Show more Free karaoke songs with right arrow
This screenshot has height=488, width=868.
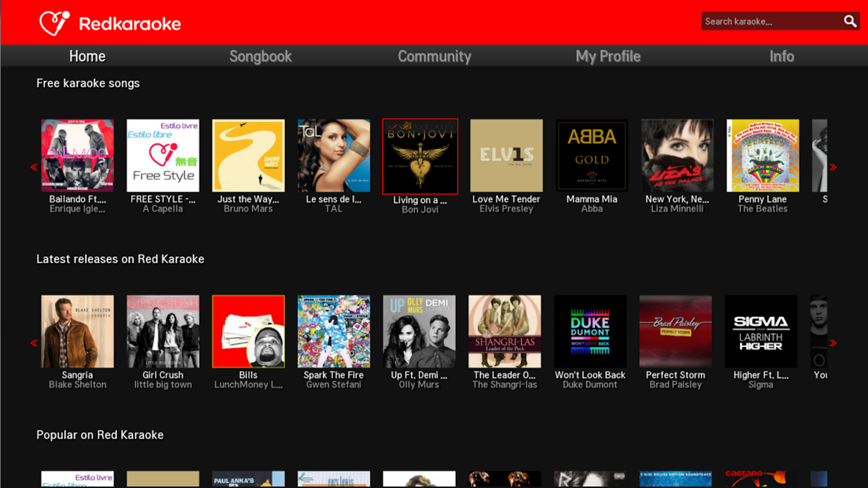pyautogui.click(x=833, y=167)
